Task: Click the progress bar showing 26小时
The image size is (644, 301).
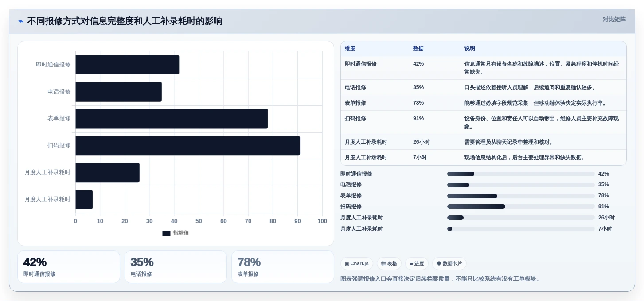Action: (521, 218)
